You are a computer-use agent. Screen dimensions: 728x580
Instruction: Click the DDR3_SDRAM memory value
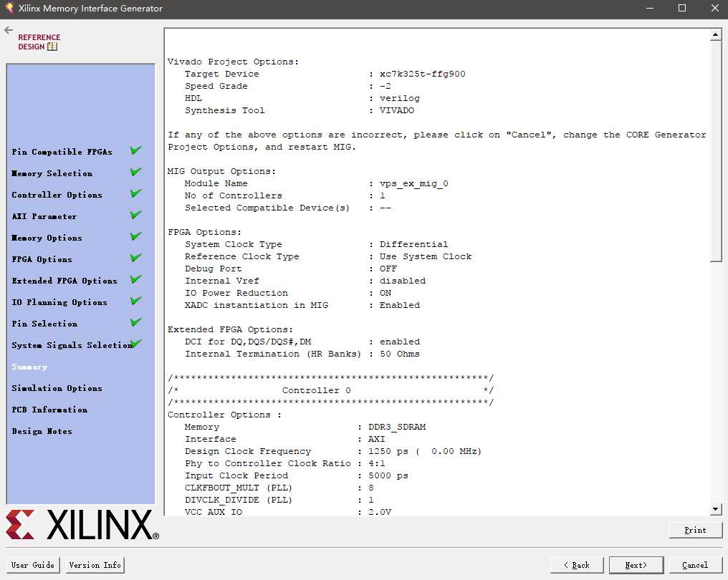coord(397,427)
